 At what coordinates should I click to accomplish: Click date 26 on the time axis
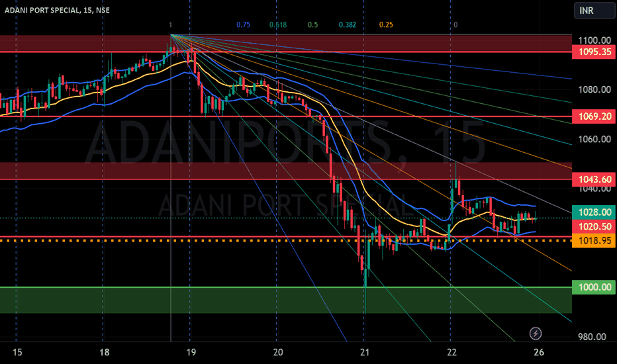539,352
